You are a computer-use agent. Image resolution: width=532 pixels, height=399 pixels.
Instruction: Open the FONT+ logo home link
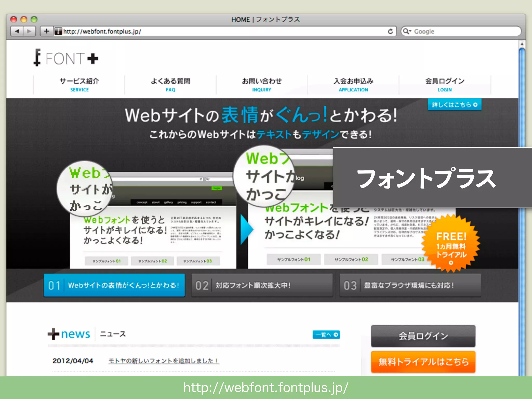click(x=66, y=58)
